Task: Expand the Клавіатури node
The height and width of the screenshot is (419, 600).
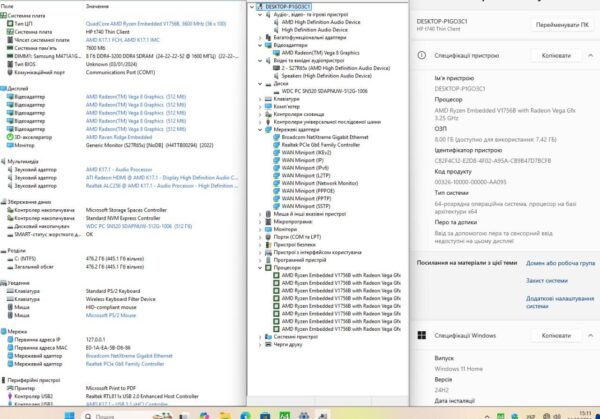Action: click(260, 99)
